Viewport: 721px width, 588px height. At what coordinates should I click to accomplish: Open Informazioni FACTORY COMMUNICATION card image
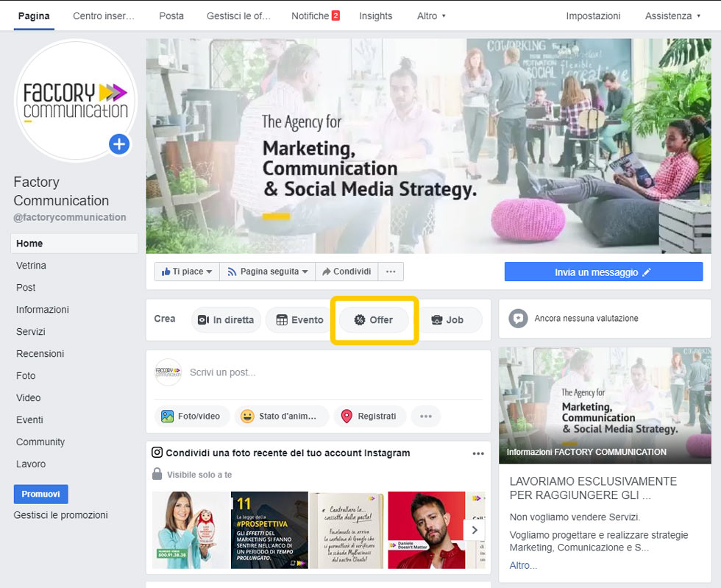click(x=605, y=405)
